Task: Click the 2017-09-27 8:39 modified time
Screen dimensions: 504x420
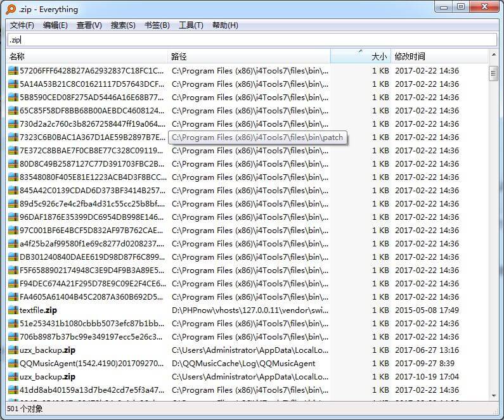Action: click(x=425, y=364)
